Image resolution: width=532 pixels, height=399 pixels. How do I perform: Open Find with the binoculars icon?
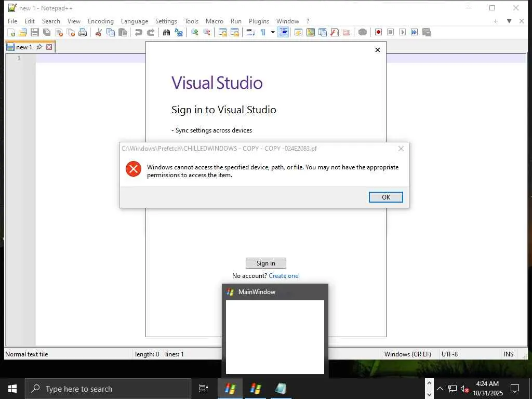click(x=166, y=33)
